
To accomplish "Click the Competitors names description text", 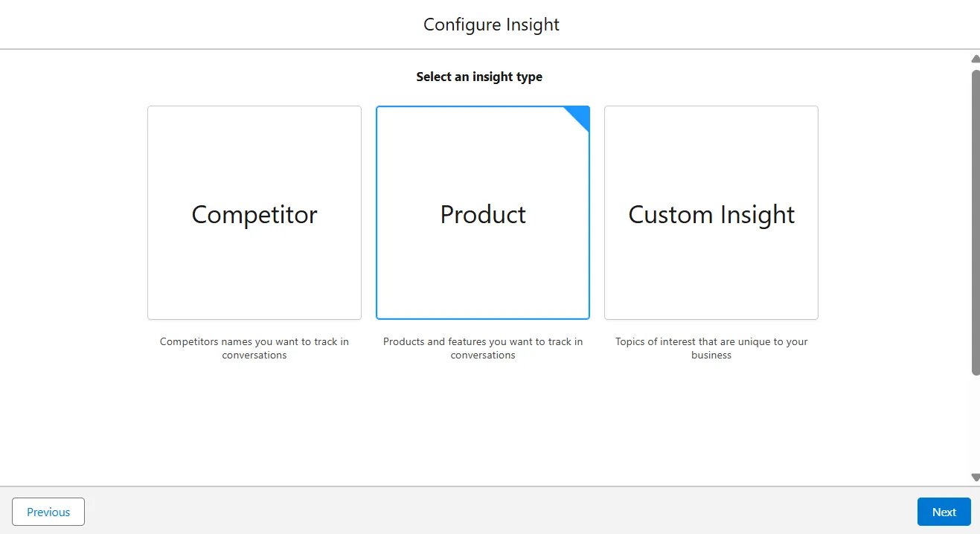I will point(254,348).
